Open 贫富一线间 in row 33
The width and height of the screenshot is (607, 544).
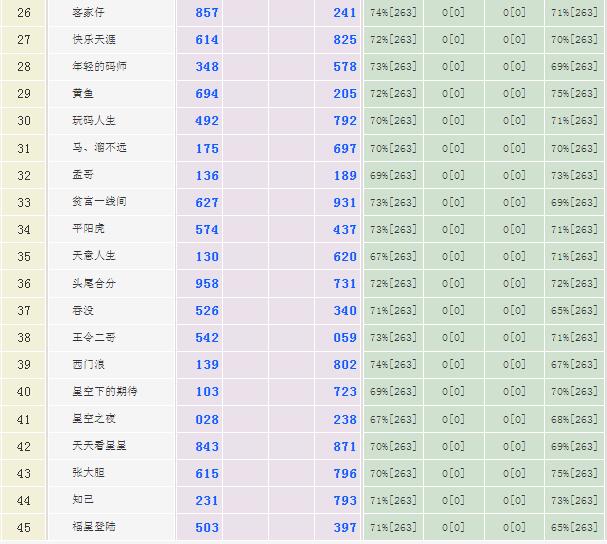[99, 202]
